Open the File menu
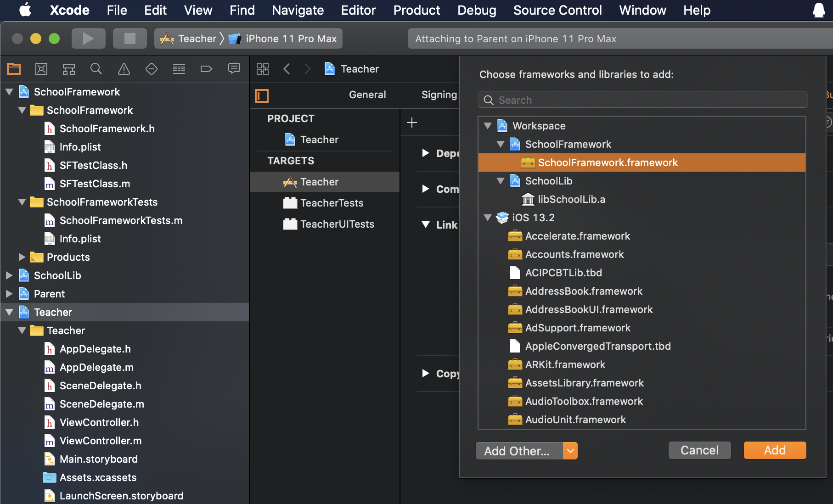Image resolution: width=833 pixels, height=504 pixels. [x=117, y=10]
